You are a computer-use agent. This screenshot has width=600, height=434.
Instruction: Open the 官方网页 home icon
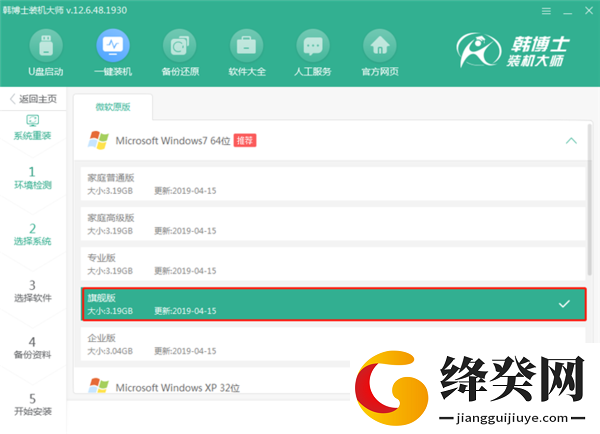(x=380, y=46)
